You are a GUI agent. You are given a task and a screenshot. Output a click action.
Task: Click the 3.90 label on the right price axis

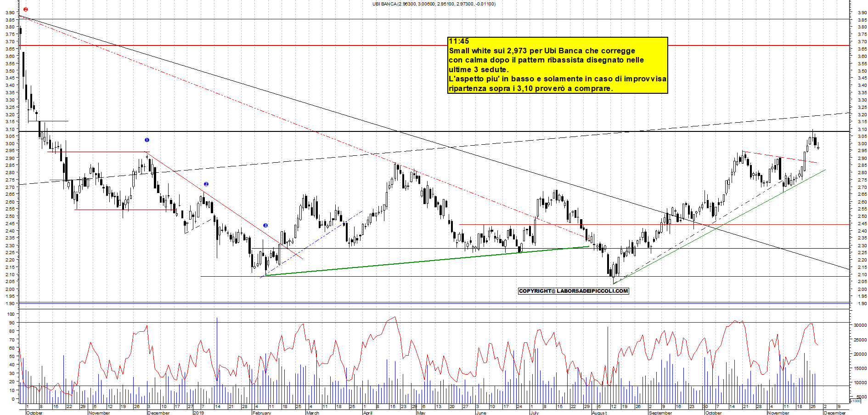pos(862,12)
